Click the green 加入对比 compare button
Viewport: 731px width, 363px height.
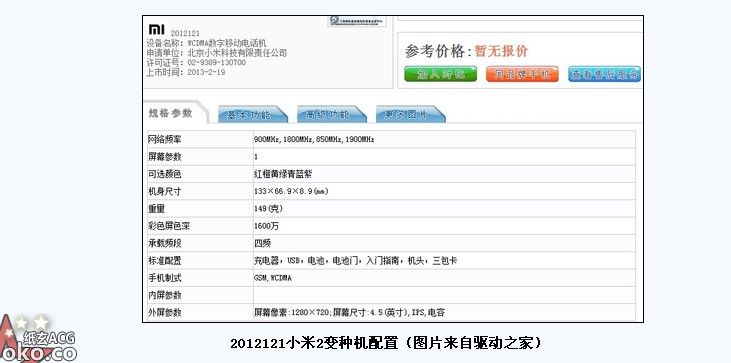(x=441, y=74)
